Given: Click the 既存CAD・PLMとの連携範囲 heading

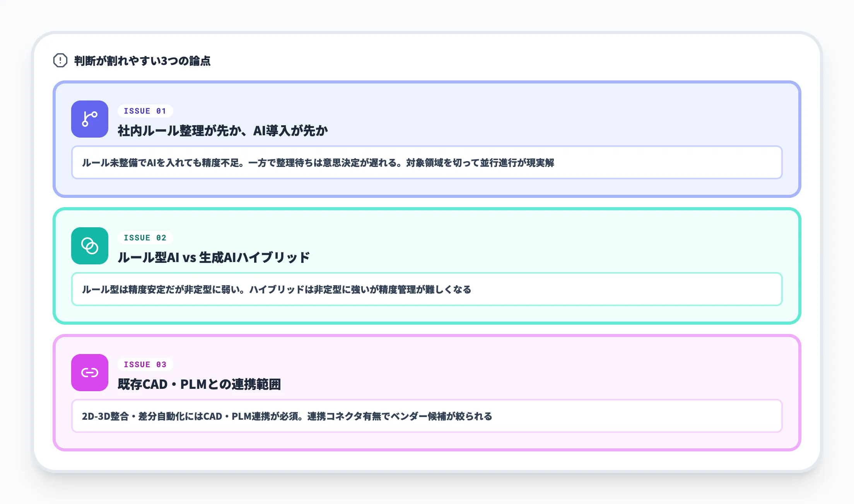Looking at the screenshot, I should tap(200, 385).
